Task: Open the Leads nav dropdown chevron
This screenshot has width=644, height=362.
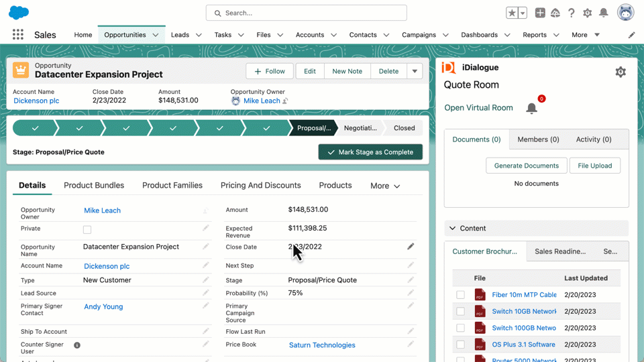Action: (x=199, y=35)
